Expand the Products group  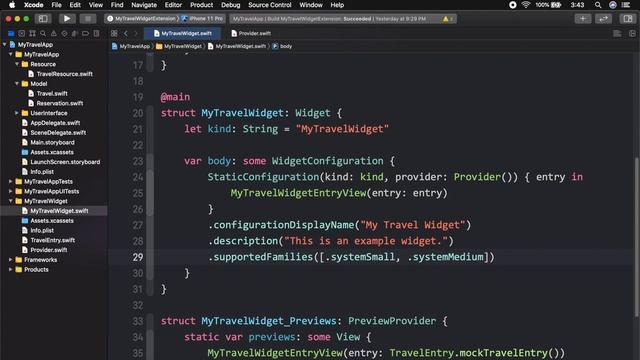(x=11, y=269)
